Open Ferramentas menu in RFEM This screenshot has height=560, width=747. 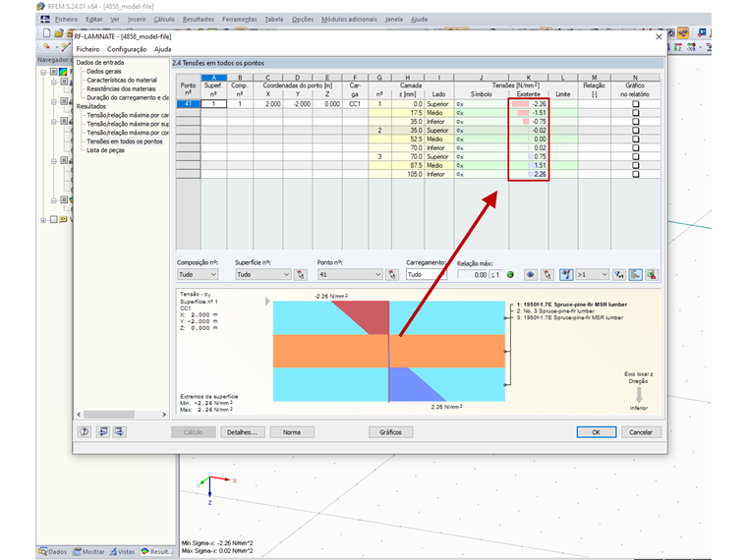(x=240, y=20)
